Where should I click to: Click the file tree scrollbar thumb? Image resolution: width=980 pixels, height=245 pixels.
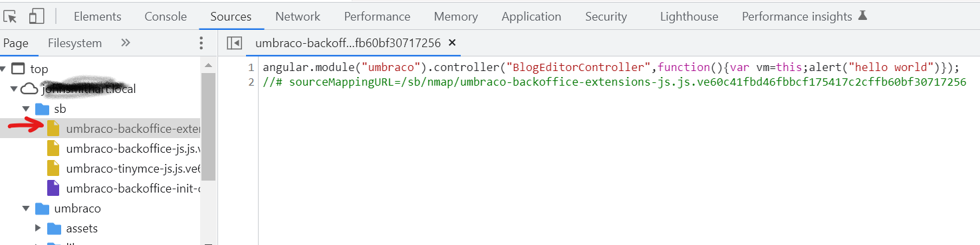(208, 125)
